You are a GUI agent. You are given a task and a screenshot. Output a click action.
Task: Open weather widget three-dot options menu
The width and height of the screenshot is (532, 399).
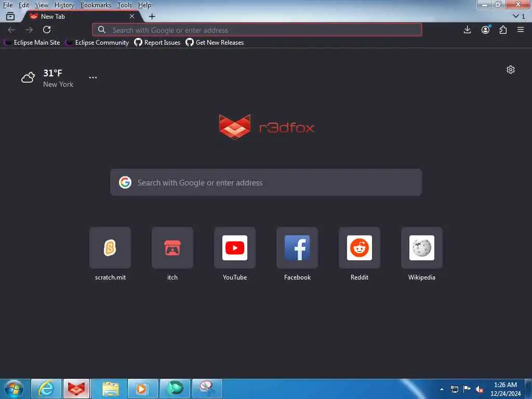[x=93, y=77]
